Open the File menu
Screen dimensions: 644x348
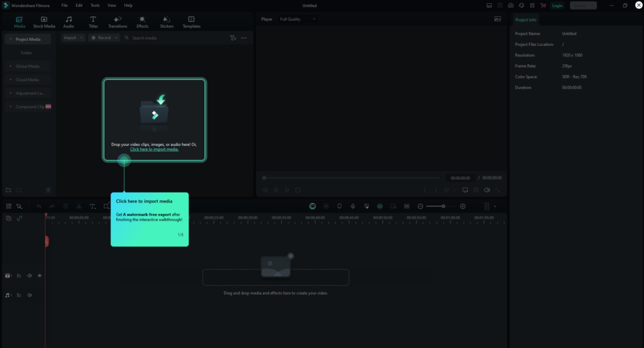click(x=65, y=5)
